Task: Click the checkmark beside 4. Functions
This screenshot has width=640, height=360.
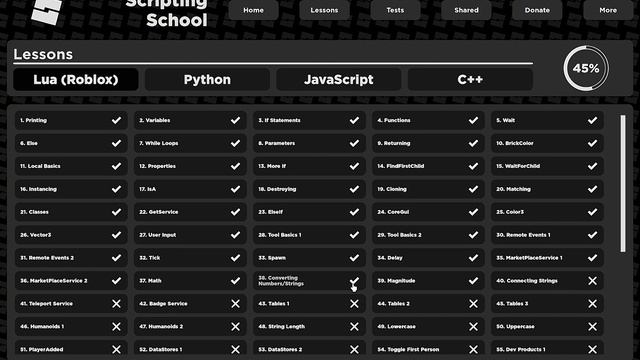Action: (473, 120)
